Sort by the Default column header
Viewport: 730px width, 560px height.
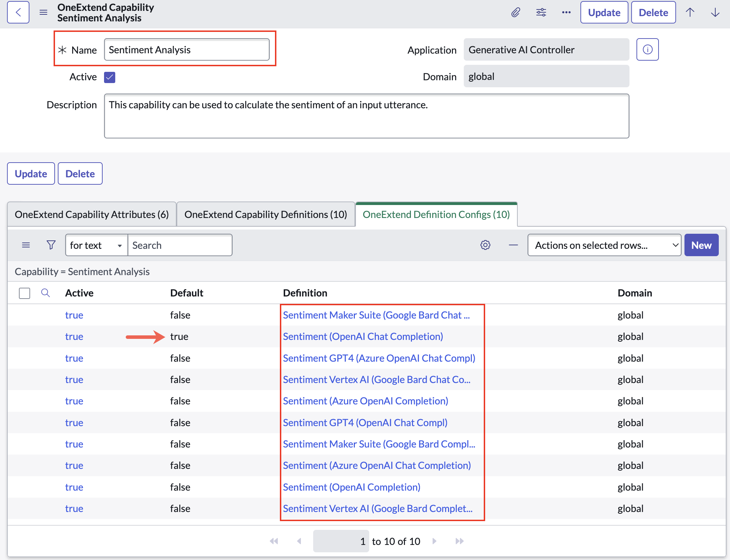pos(187,293)
